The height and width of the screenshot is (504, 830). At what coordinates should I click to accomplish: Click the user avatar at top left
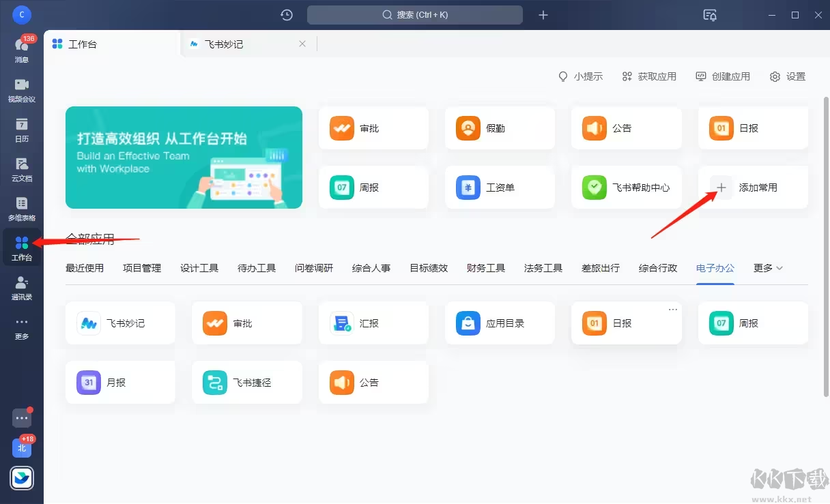[x=22, y=14]
